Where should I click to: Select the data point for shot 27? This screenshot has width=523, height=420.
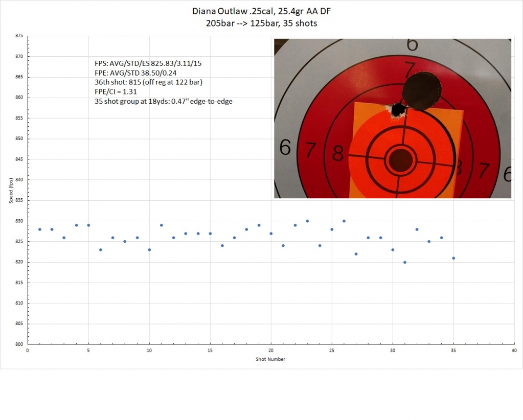(x=356, y=254)
